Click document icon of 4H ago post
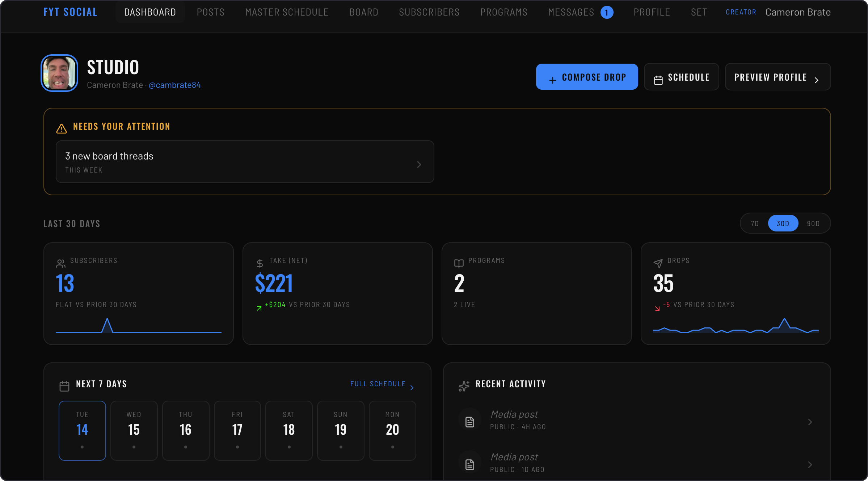This screenshot has width=868, height=481. tap(470, 422)
